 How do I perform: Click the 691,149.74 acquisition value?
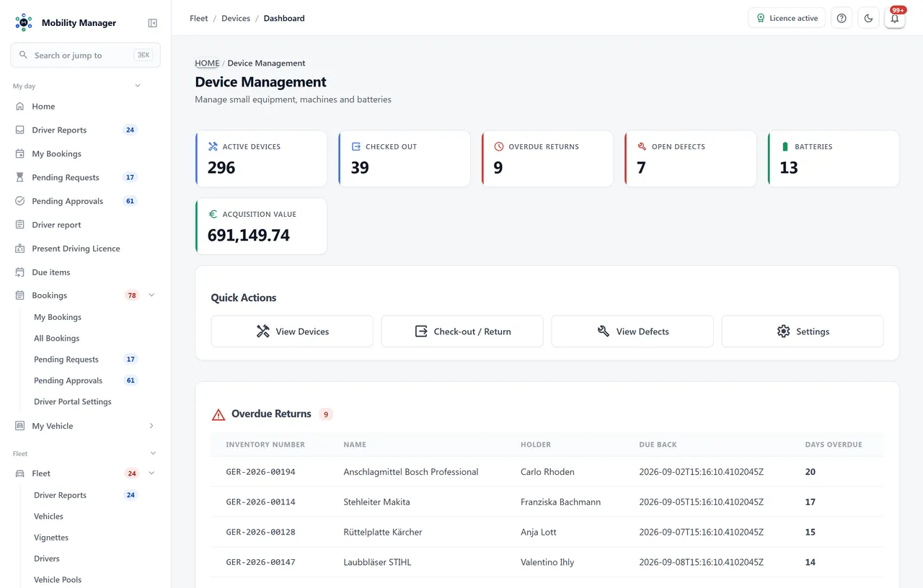point(249,235)
